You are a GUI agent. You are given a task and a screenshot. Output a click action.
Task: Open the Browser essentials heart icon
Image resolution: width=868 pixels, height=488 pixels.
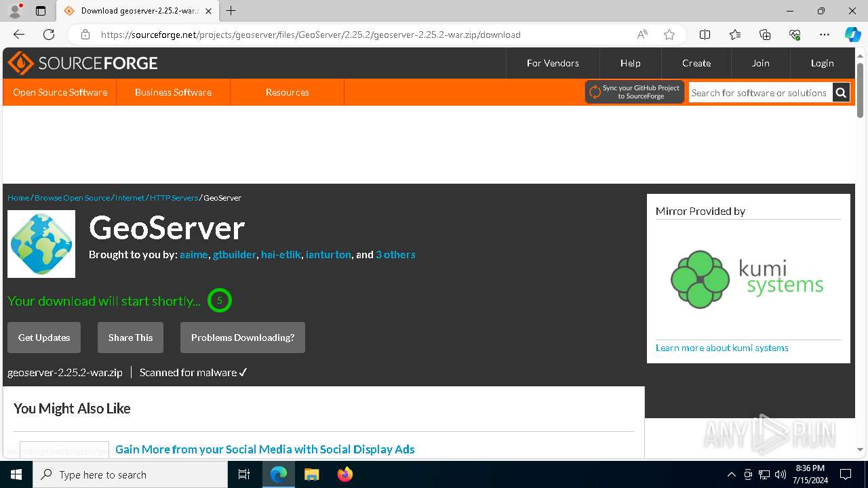tap(795, 35)
